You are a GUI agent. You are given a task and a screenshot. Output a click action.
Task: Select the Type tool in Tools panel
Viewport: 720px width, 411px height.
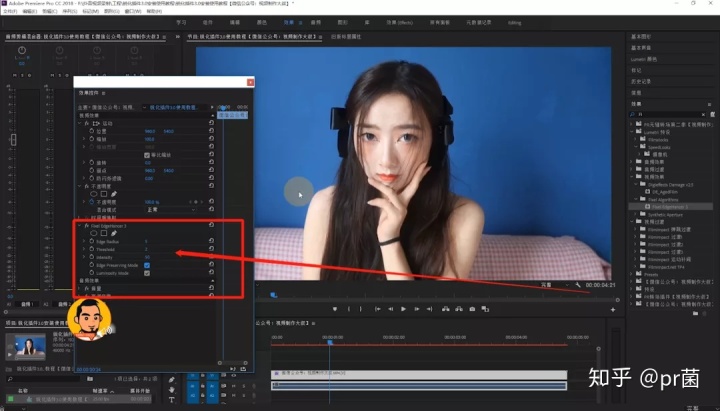[x=171, y=400]
